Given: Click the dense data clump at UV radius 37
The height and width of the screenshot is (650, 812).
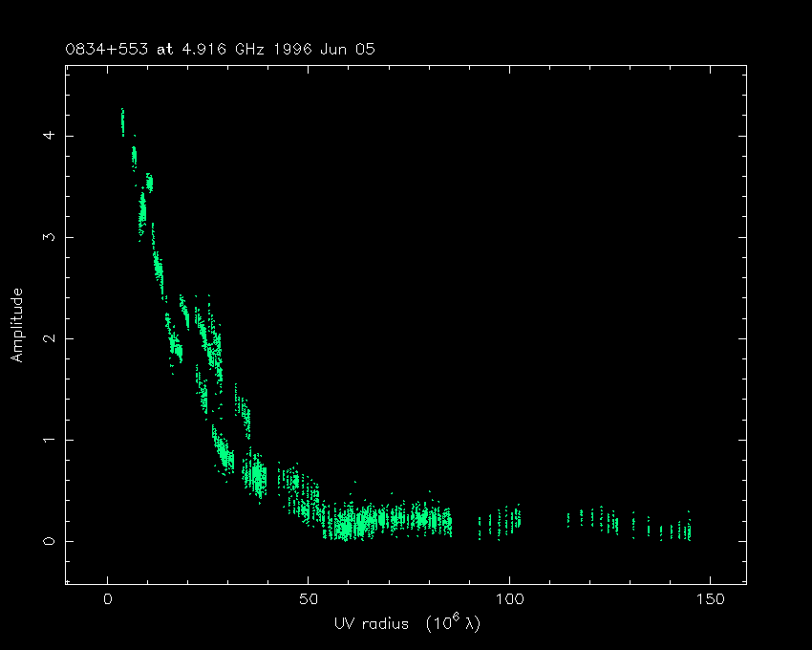Looking at the screenshot, I should (x=255, y=475).
